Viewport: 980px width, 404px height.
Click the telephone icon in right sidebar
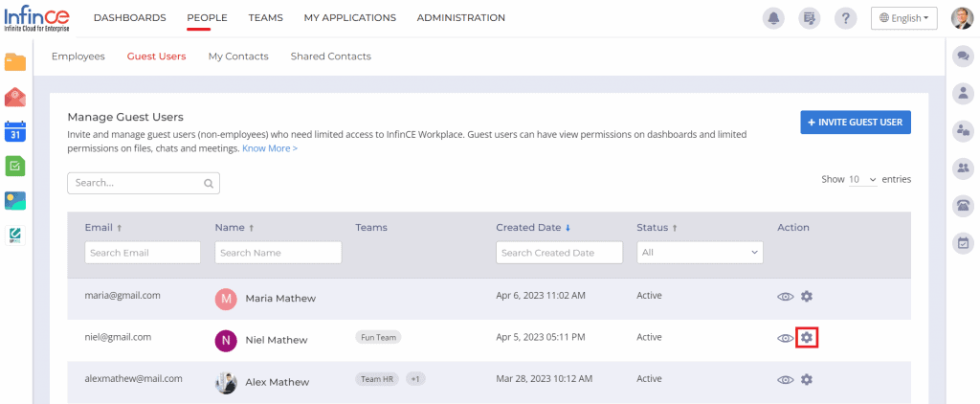(x=963, y=205)
